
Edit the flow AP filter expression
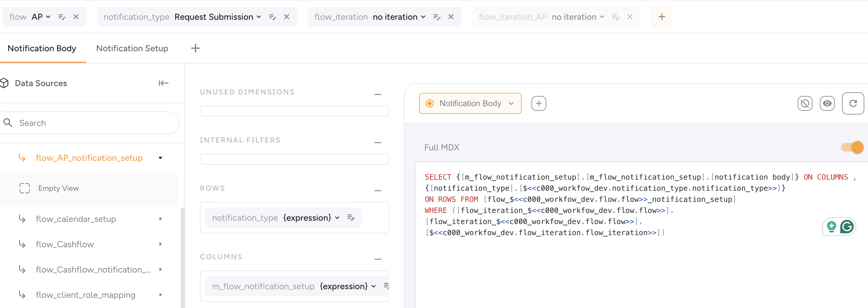click(x=62, y=17)
